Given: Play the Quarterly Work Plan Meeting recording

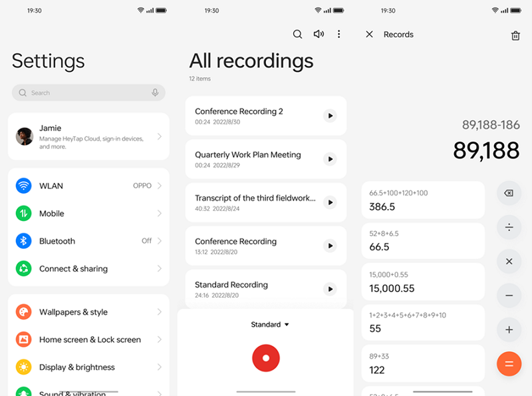Looking at the screenshot, I should (329, 159).
